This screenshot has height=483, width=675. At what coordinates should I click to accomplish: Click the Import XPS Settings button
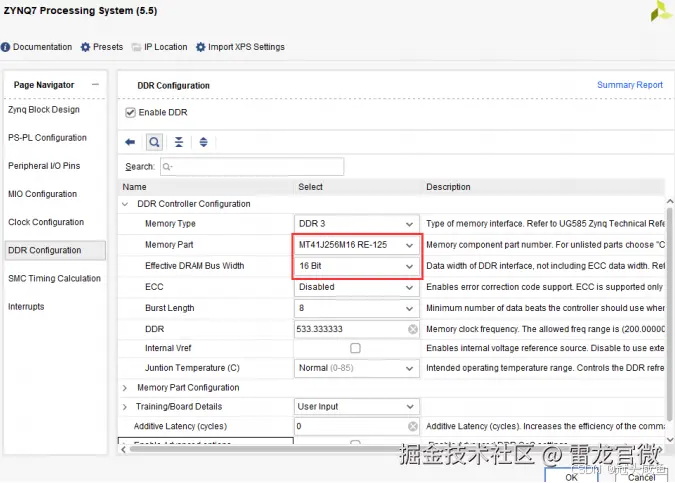(240, 47)
